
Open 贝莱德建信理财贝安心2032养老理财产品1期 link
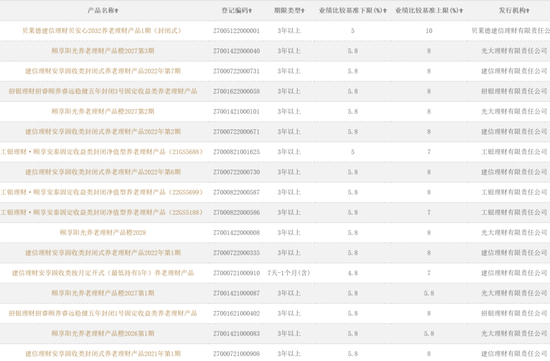click(x=102, y=31)
